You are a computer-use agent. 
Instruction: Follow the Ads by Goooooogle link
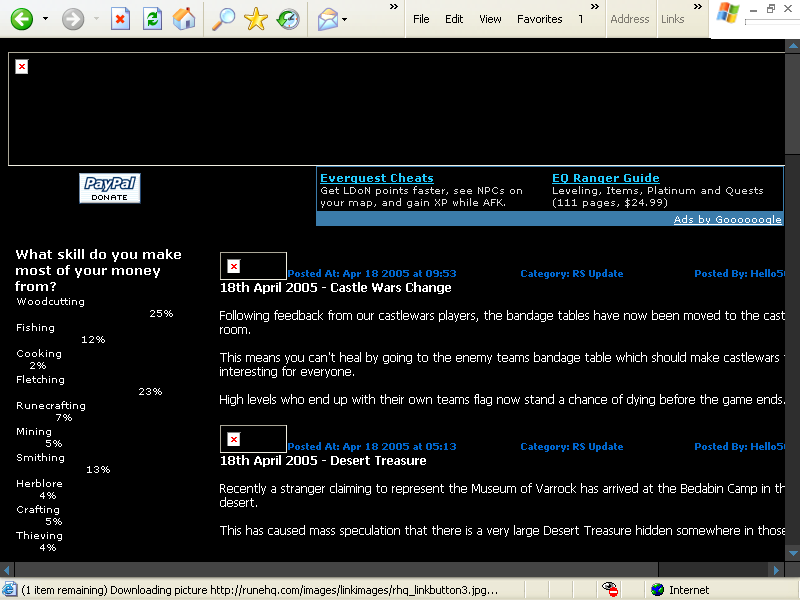point(728,219)
